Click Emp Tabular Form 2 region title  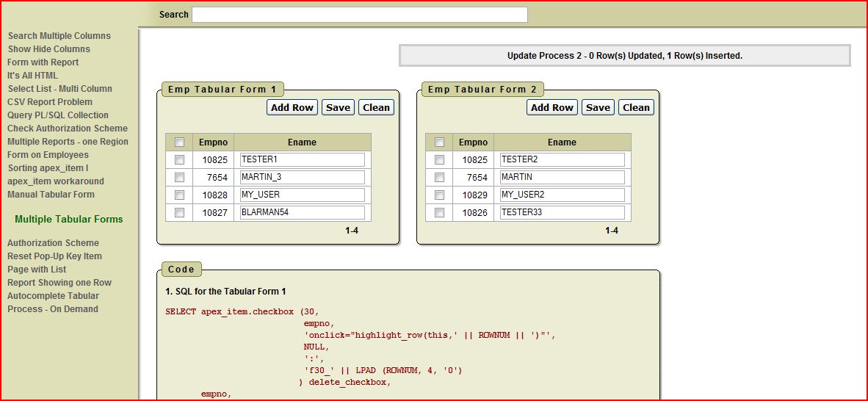482,90
